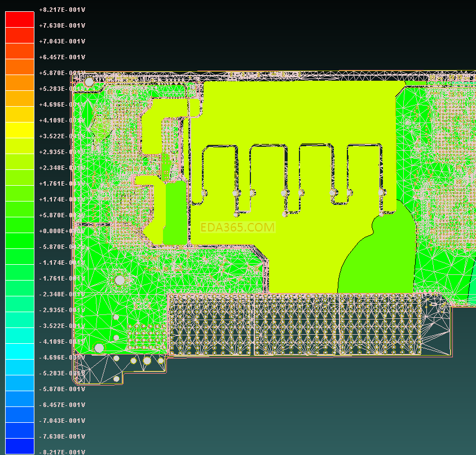Select the green rectangular copper area left of plane
Image resolution: width=476 pixels, height=455 pixels.
pos(175,213)
